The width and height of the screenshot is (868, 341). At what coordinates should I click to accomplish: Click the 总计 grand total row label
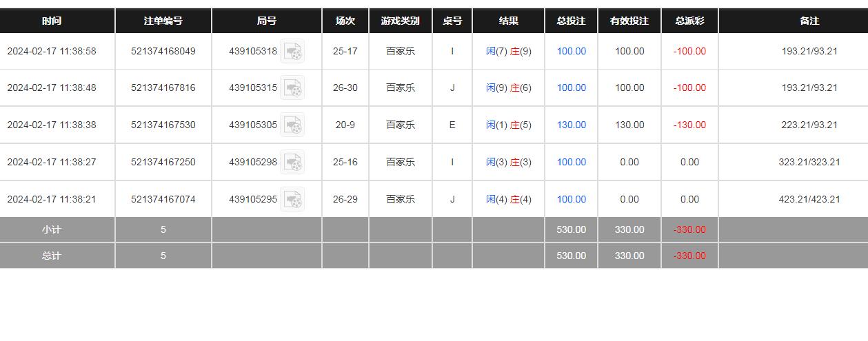tap(51, 256)
